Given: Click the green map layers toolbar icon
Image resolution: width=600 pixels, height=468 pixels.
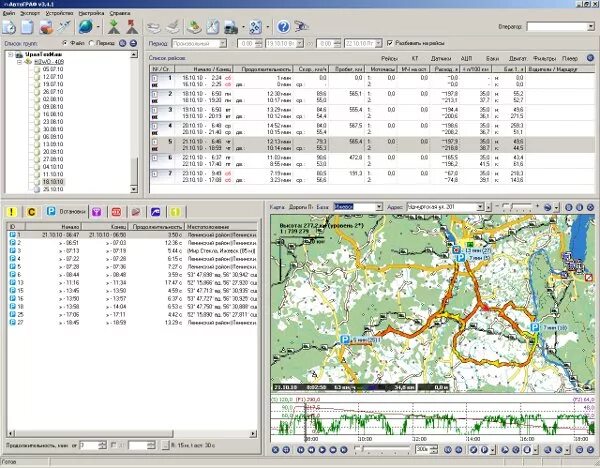Looking at the screenshot, I should pyautogui.click(x=194, y=27).
